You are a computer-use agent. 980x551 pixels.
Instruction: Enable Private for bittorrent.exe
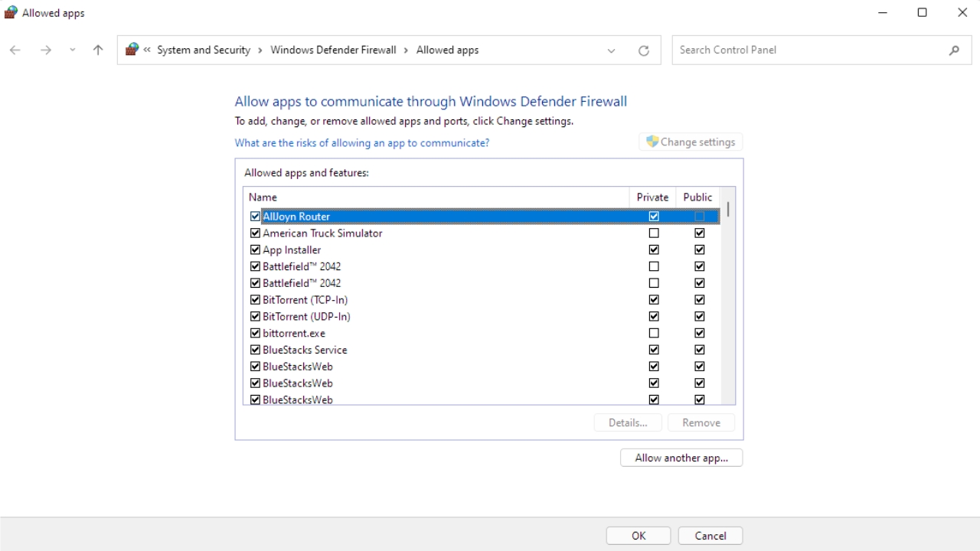[x=654, y=334]
